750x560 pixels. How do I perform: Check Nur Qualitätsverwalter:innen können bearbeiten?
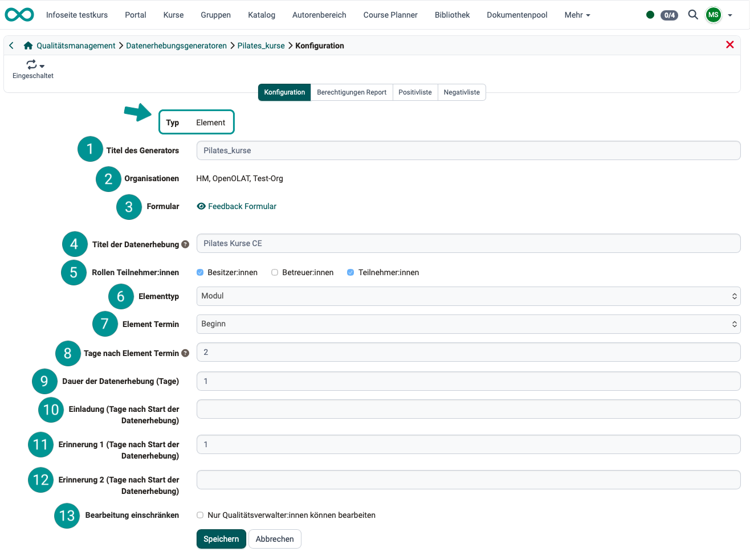(x=200, y=514)
